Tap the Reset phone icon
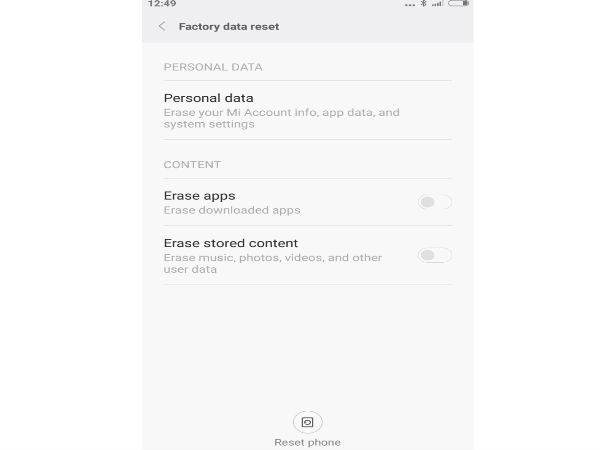The height and width of the screenshot is (450, 600). click(x=307, y=422)
